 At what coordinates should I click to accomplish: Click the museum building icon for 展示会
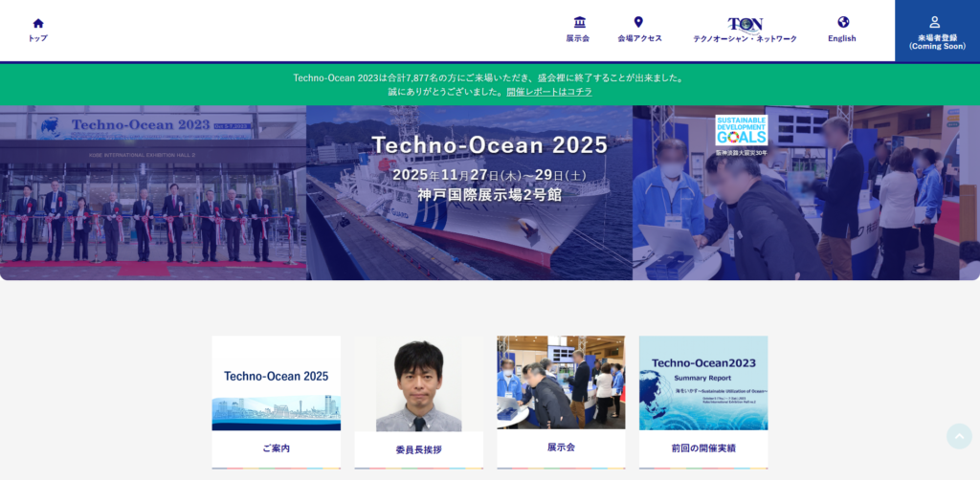579,23
